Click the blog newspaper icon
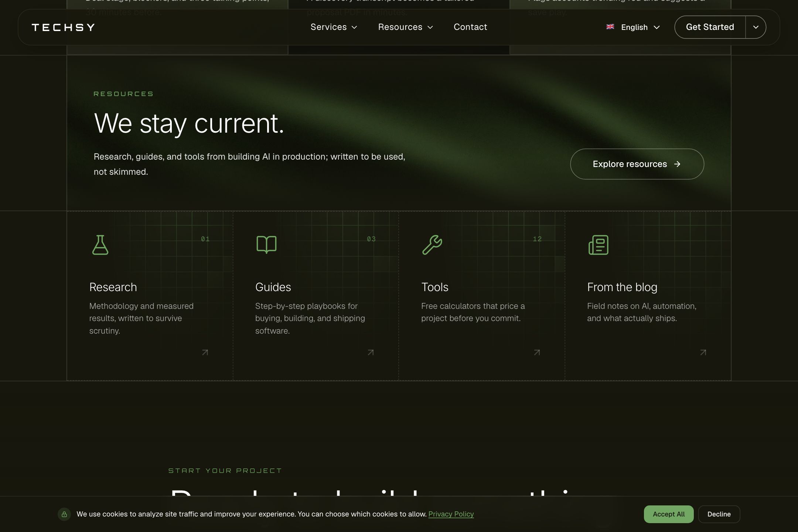 598,245
